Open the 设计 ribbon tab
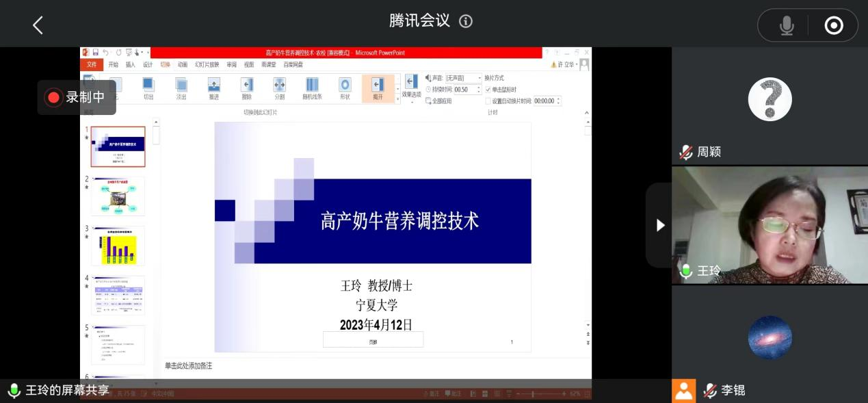The image size is (868, 403). pos(148,64)
